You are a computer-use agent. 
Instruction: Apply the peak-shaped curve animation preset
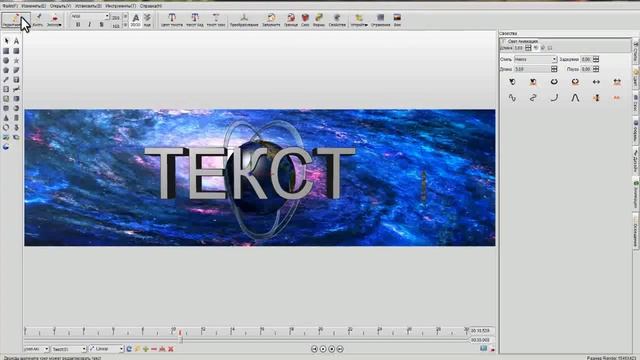(x=575, y=98)
